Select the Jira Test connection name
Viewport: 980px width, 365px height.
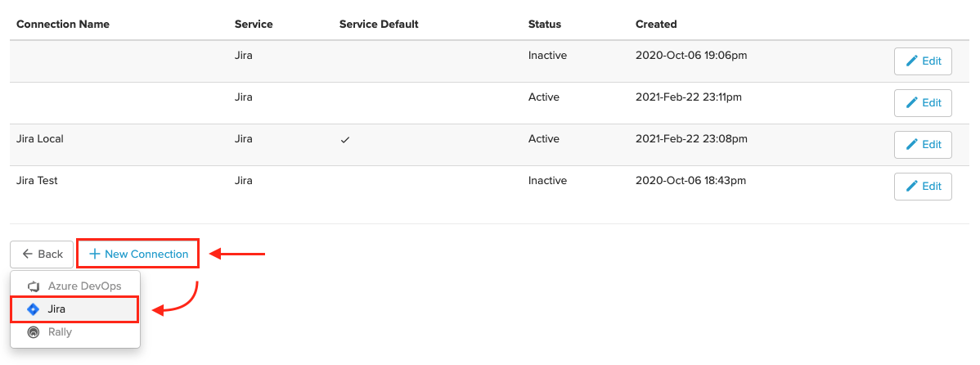click(37, 181)
